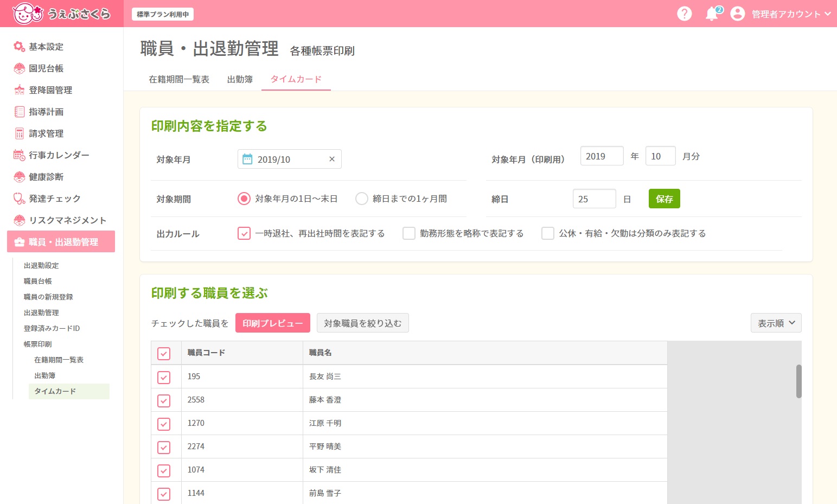The width and height of the screenshot is (837, 504).
Task: Click the green 保存 button
Action: tap(665, 199)
